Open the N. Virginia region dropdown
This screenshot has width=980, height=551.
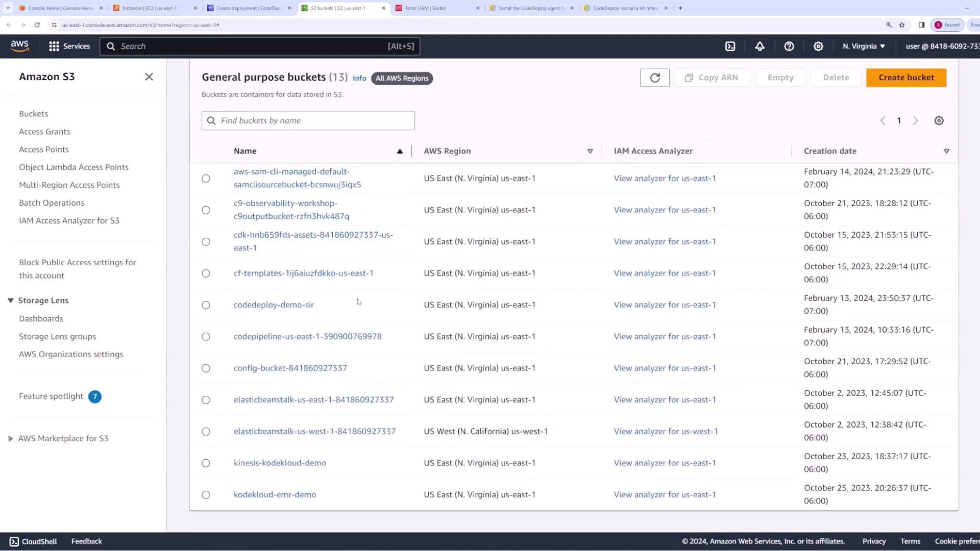(864, 46)
